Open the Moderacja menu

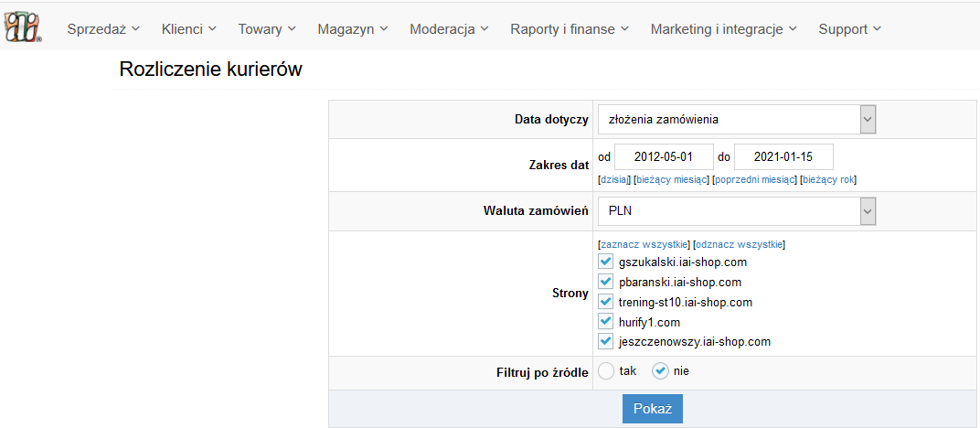point(449,28)
